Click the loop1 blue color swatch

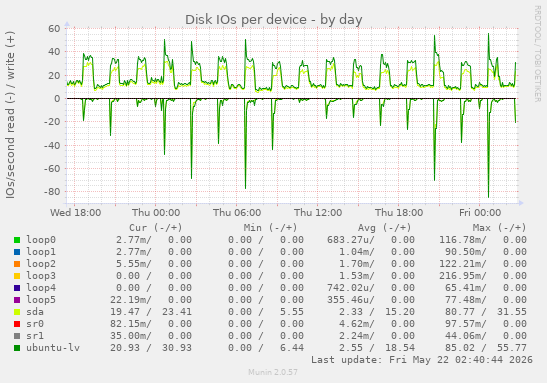pos(17,252)
